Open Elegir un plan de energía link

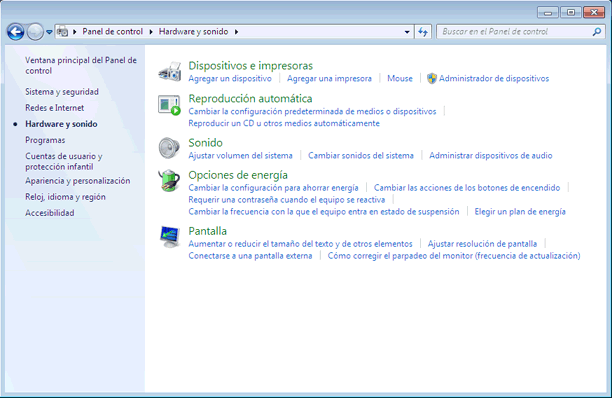pyautogui.click(x=520, y=212)
